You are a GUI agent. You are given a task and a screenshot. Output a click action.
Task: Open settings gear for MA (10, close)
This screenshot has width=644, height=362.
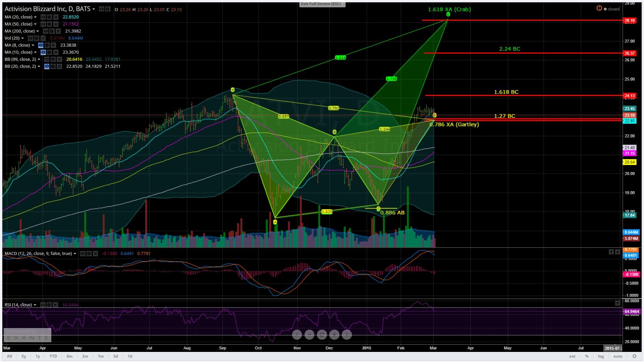click(49, 52)
